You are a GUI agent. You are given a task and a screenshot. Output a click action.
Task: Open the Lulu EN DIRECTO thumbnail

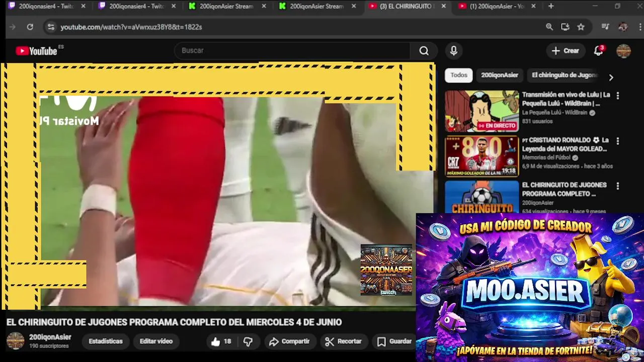[481, 111]
